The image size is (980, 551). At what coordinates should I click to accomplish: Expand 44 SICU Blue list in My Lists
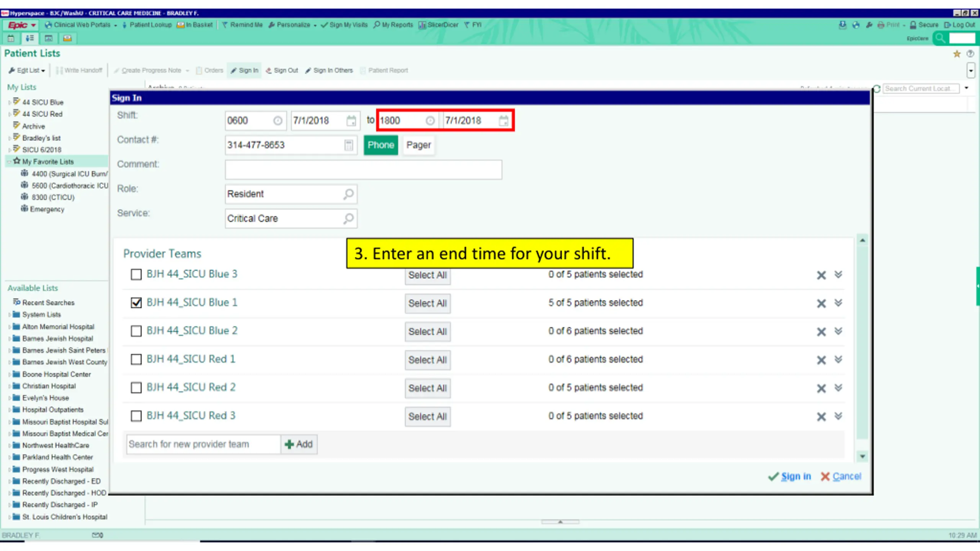[x=9, y=103]
